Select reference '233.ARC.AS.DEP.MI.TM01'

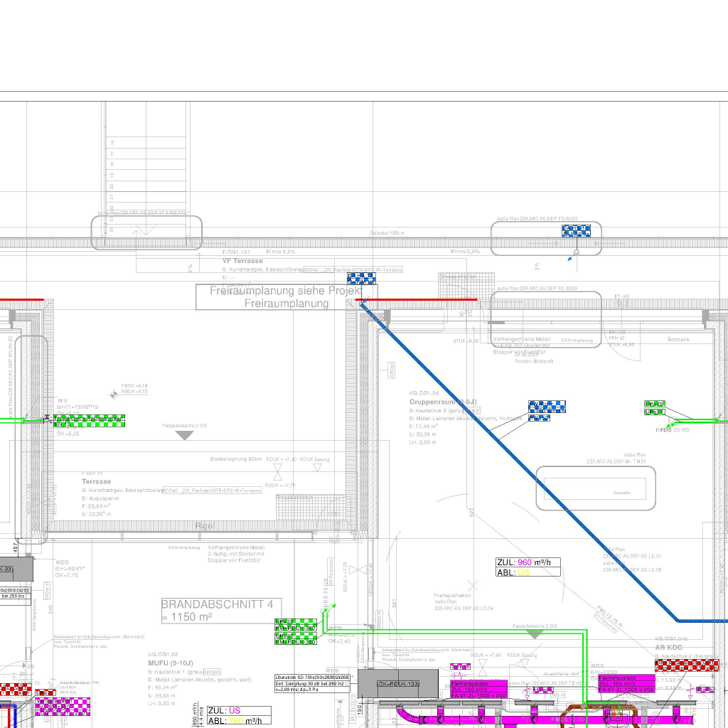(x=616, y=461)
